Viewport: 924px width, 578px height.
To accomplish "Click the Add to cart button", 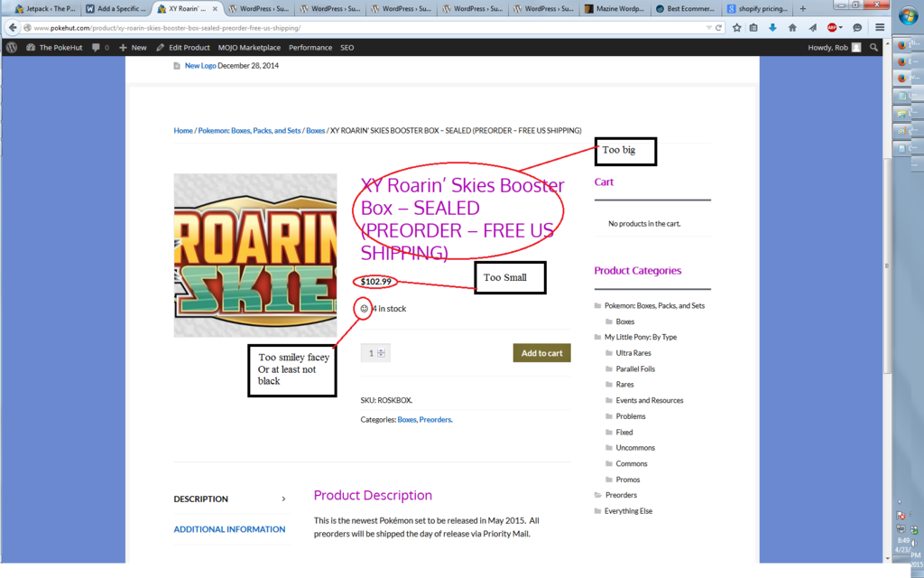I will coord(541,353).
